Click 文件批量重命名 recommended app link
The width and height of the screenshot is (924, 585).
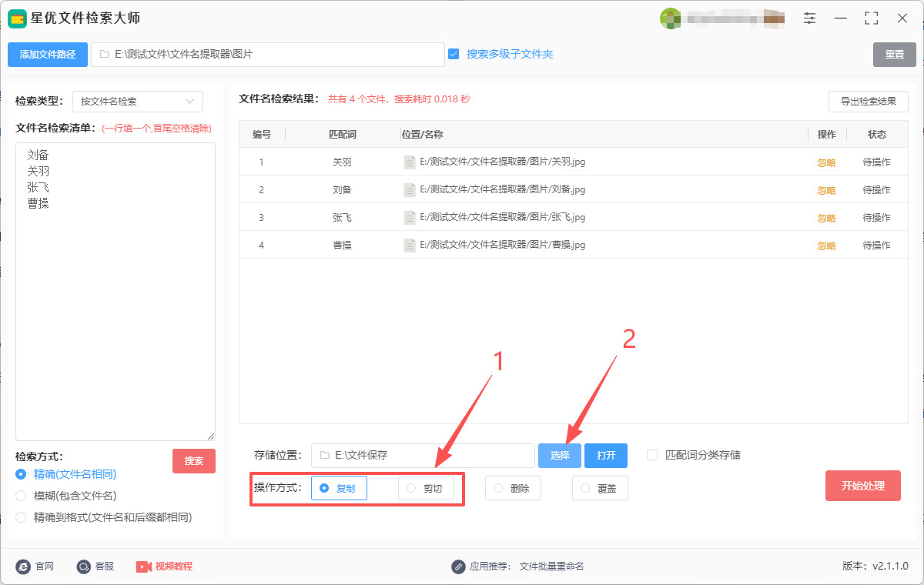pyautogui.click(x=552, y=567)
